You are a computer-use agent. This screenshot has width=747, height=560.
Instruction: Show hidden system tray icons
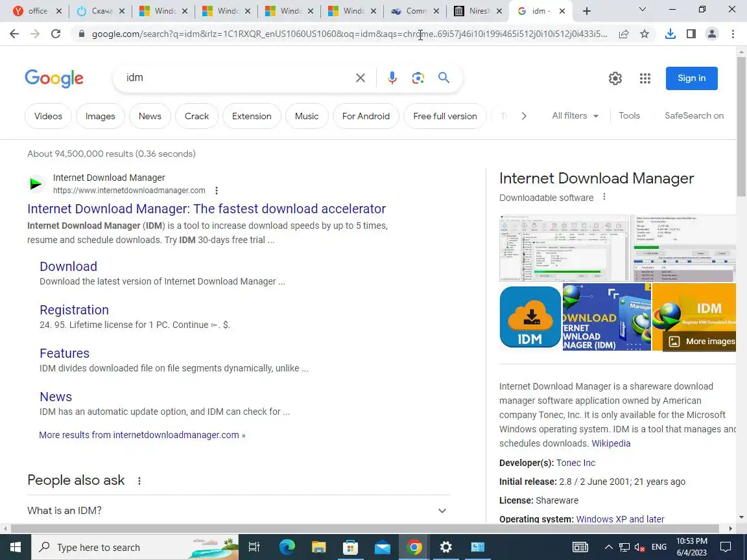[609, 547]
